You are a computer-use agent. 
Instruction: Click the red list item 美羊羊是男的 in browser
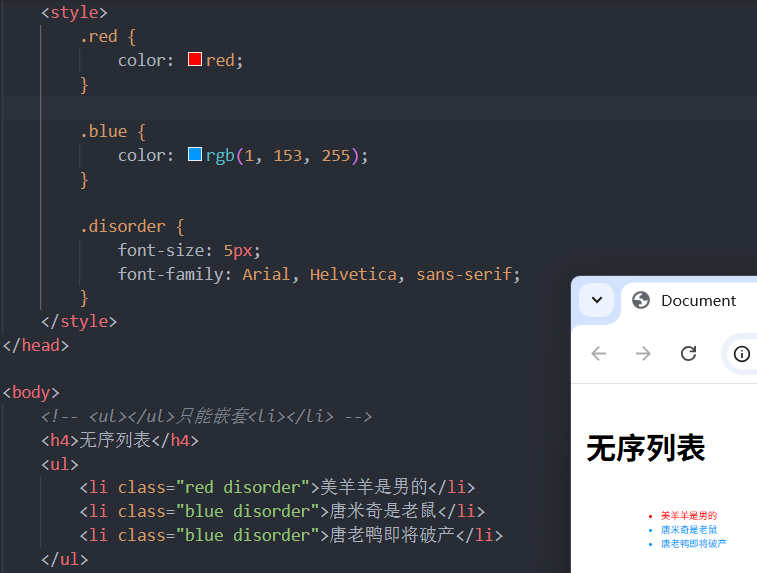688,516
